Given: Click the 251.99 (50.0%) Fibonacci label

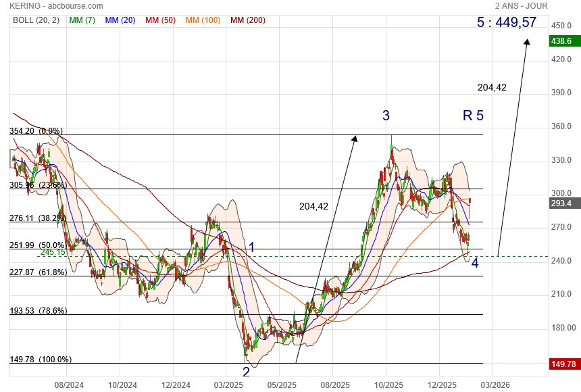Looking at the screenshot, I should pos(38,245).
